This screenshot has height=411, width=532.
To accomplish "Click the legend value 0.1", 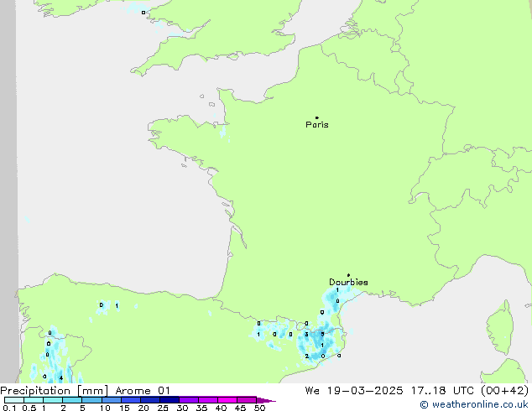I will (9, 408).
